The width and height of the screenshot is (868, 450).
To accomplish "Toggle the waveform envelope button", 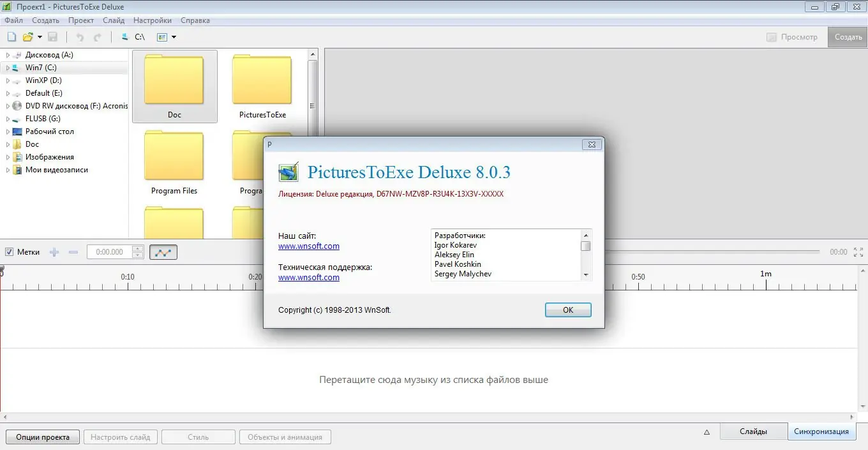I will [163, 252].
